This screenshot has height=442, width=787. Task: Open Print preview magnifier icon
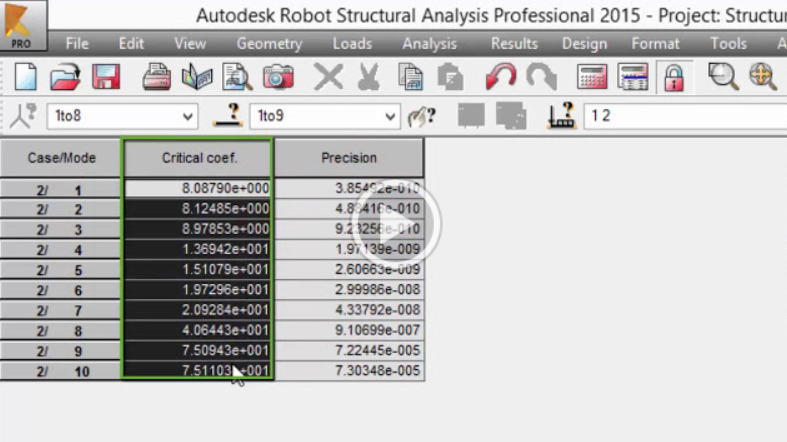click(237, 77)
